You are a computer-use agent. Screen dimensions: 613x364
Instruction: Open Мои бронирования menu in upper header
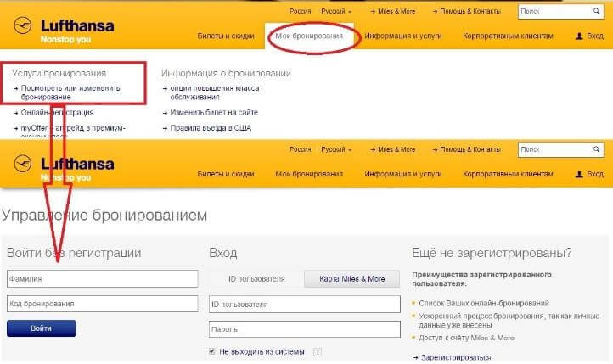(x=309, y=36)
